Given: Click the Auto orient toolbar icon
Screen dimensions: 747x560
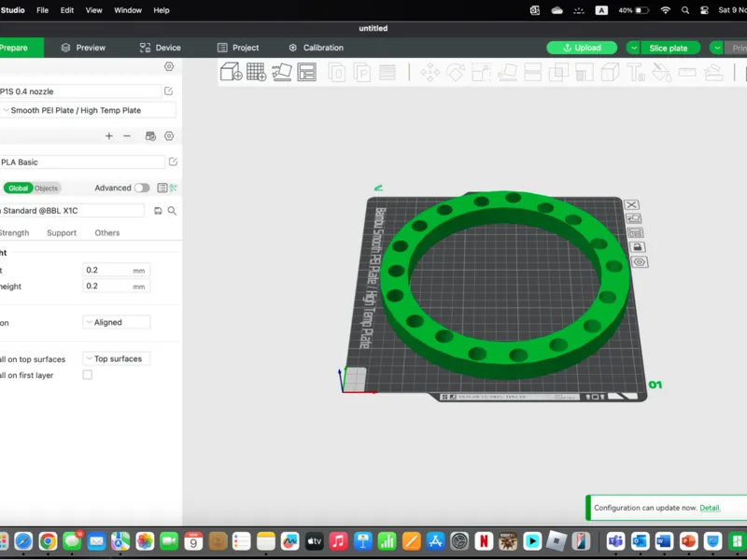Looking at the screenshot, I should tap(282, 72).
